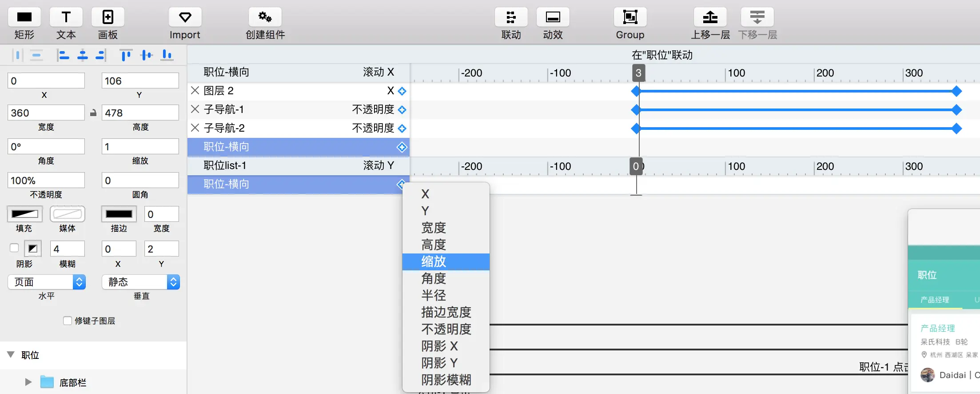The height and width of the screenshot is (394, 980).
Task: Choose 角度 from the property menu
Action: tap(446, 278)
